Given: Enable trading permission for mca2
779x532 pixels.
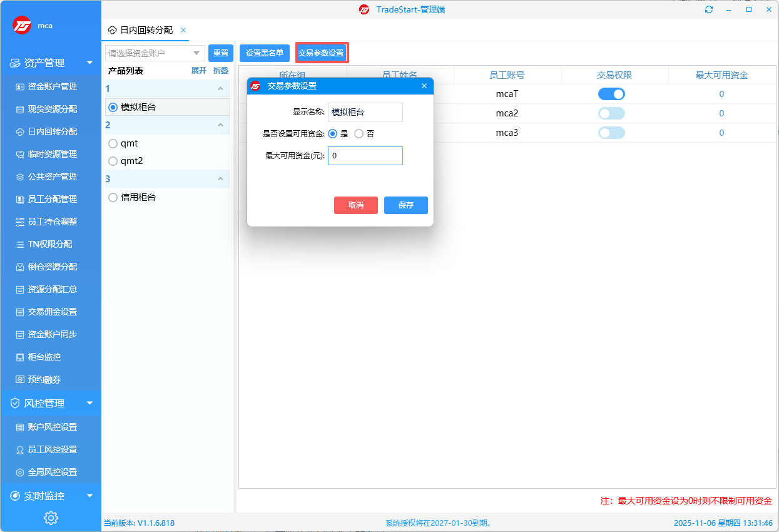Looking at the screenshot, I should click(x=611, y=114).
